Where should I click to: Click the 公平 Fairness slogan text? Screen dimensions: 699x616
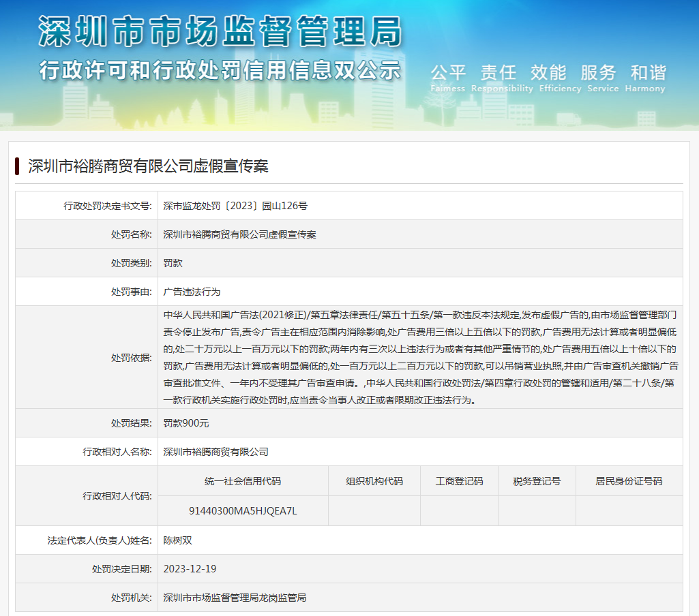click(448, 73)
